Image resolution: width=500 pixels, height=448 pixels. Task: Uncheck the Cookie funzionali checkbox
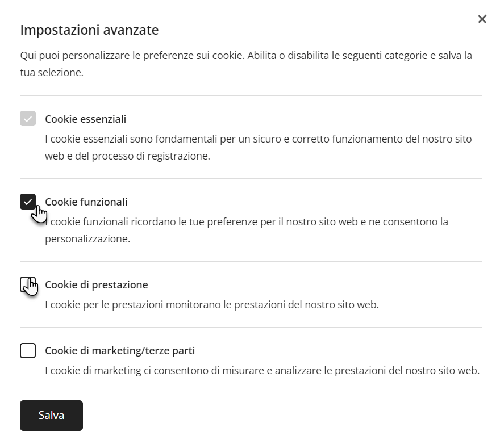(x=28, y=202)
